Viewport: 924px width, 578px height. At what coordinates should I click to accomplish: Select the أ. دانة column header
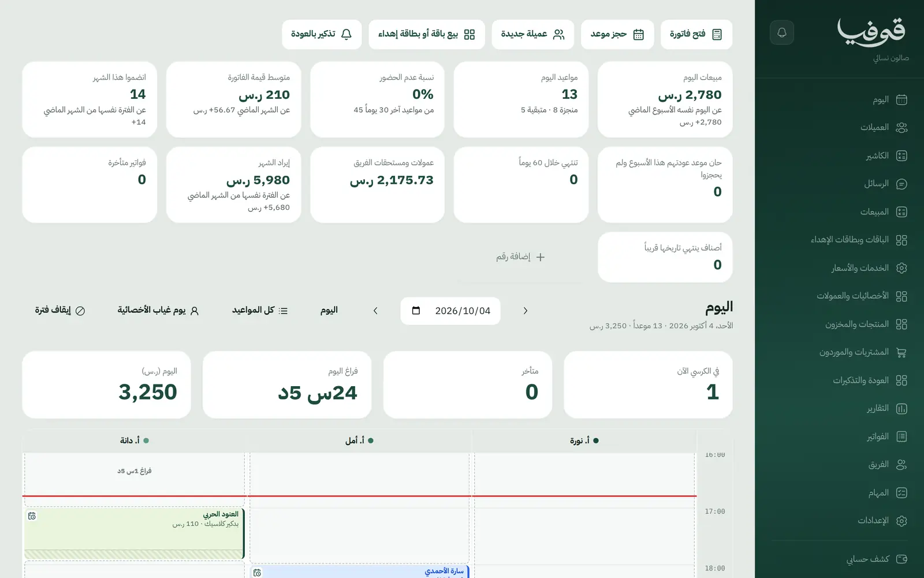[x=134, y=440]
